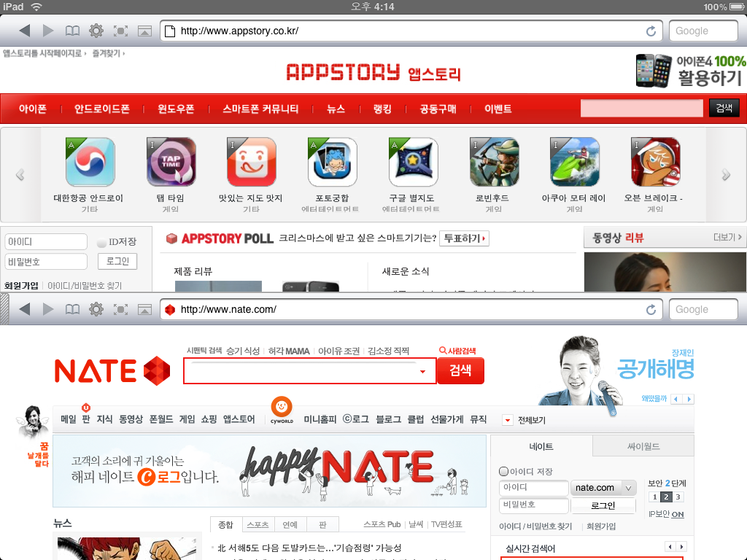Screen dimensions: 747x560
Task: Focus the appstory.co.kr address bar
Action: (x=411, y=31)
